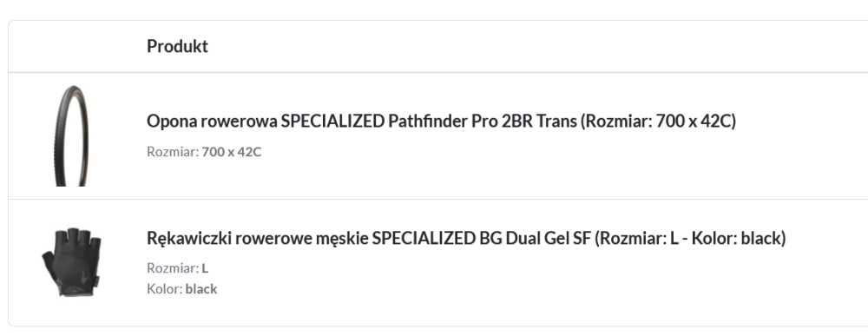
Task: Select the bold black color value
Action: click(x=201, y=289)
